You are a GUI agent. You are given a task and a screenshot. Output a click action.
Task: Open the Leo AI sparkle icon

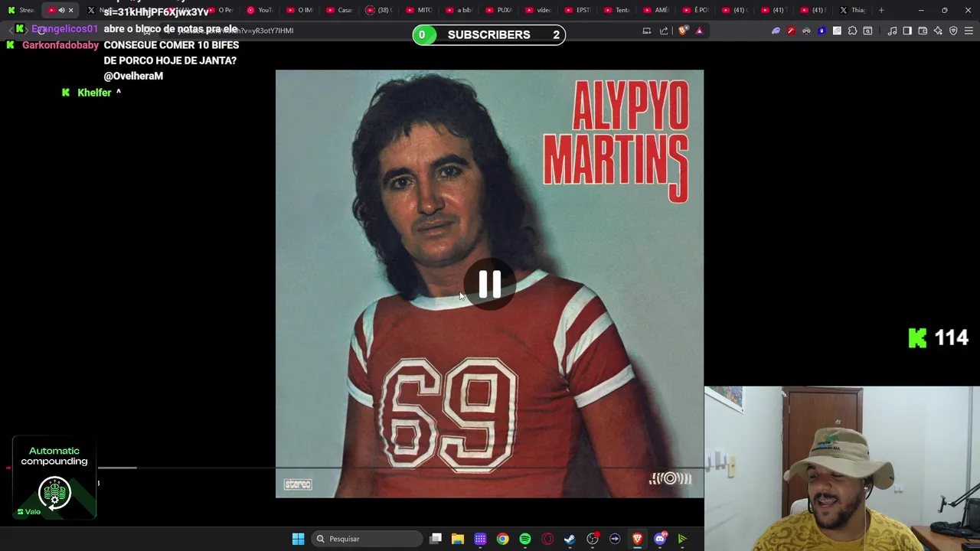938,31
